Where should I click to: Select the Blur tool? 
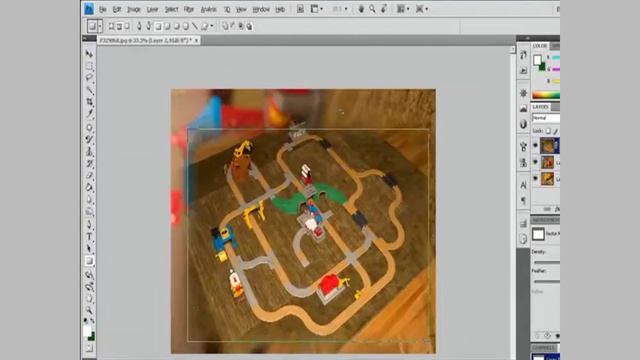89,200
